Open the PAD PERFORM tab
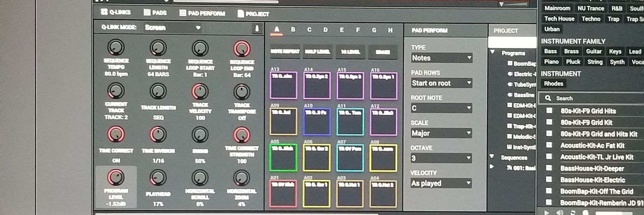The width and height of the screenshot is (644, 215). tap(202, 13)
